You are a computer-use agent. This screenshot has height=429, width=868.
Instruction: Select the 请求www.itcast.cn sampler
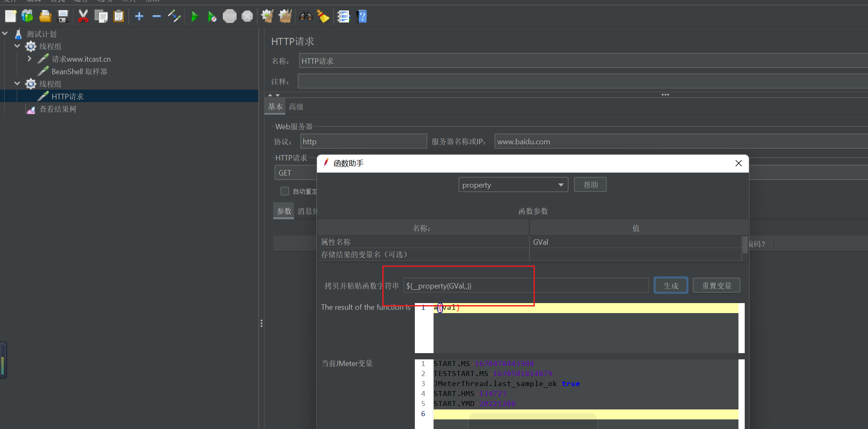(x=81, y=59)
